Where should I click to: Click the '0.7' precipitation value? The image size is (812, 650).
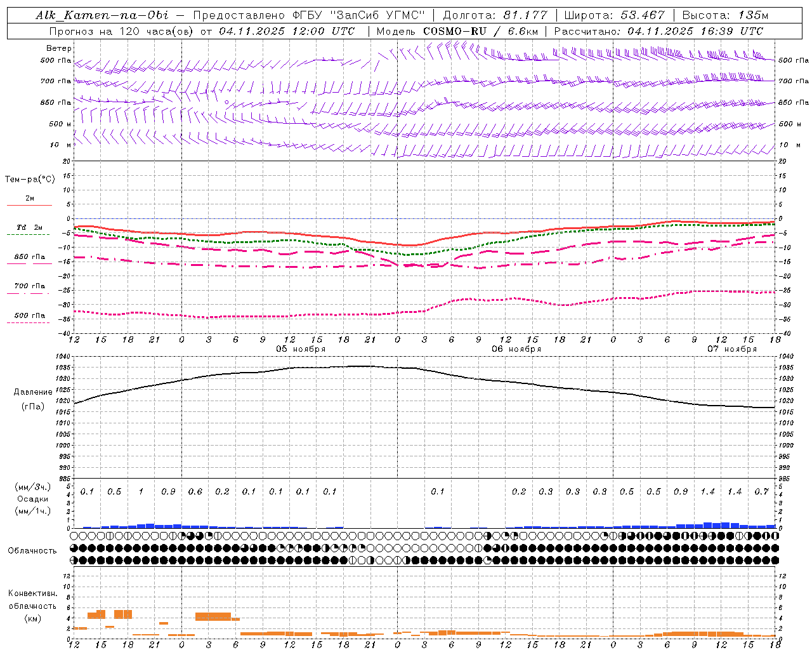(x=762, y=492)
